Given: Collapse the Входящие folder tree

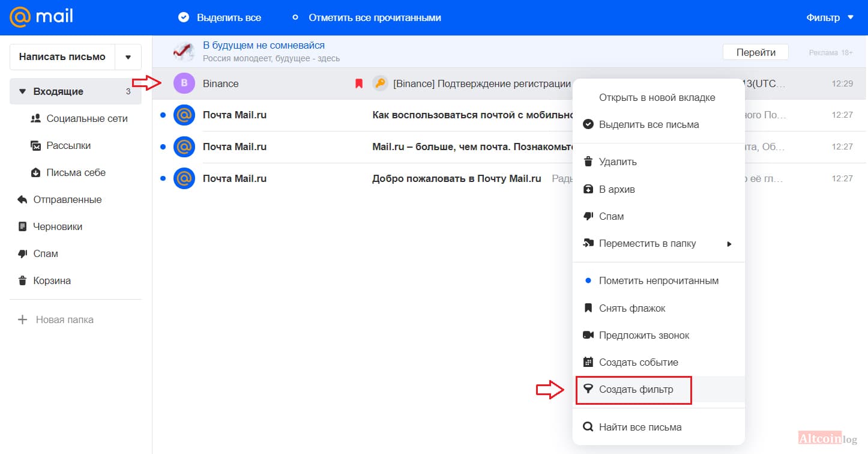Looking at the screenshot, I should [x=23, y=92].
